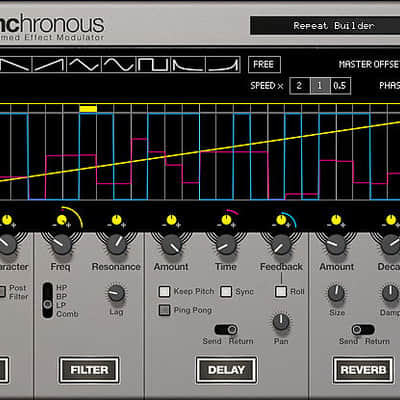
Task: Click the delay Time knob
Action: click(x=226, y=245)
